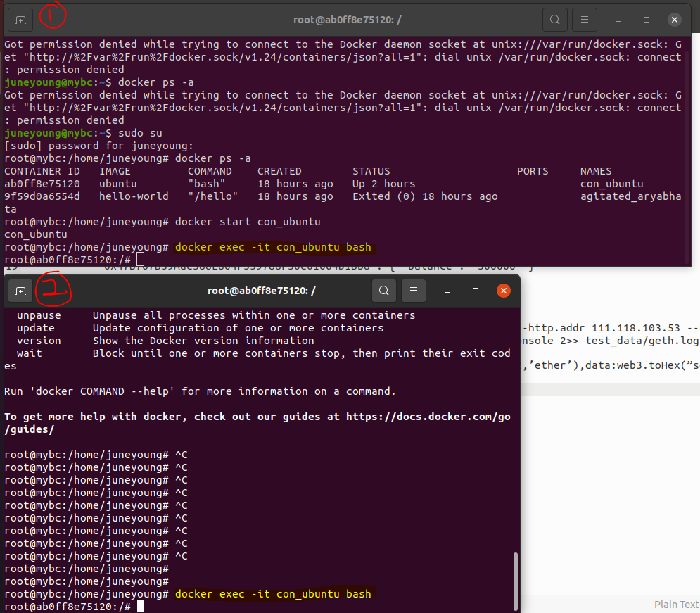Click highlighted 'docker exec' command in lower terminal

pos(273,594)
